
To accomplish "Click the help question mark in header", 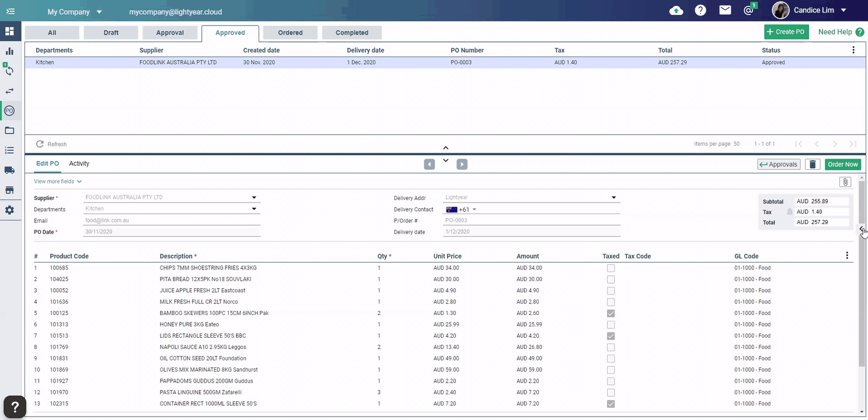I will tap(700, 10).
